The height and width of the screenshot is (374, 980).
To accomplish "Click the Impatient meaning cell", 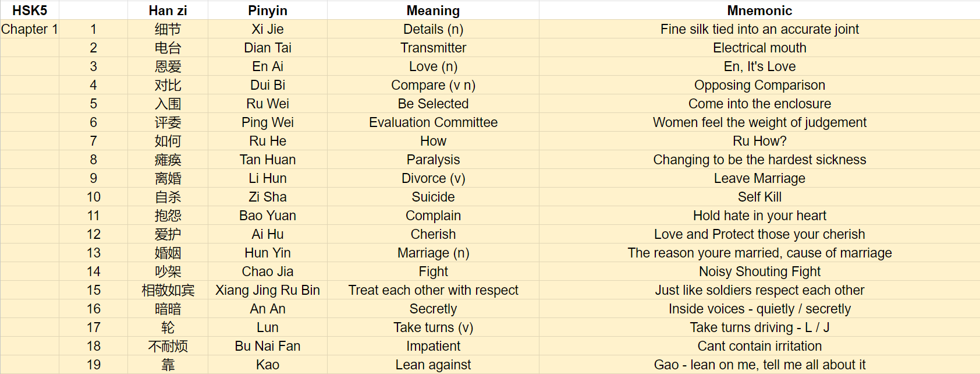I will click(x=433, y=346).
